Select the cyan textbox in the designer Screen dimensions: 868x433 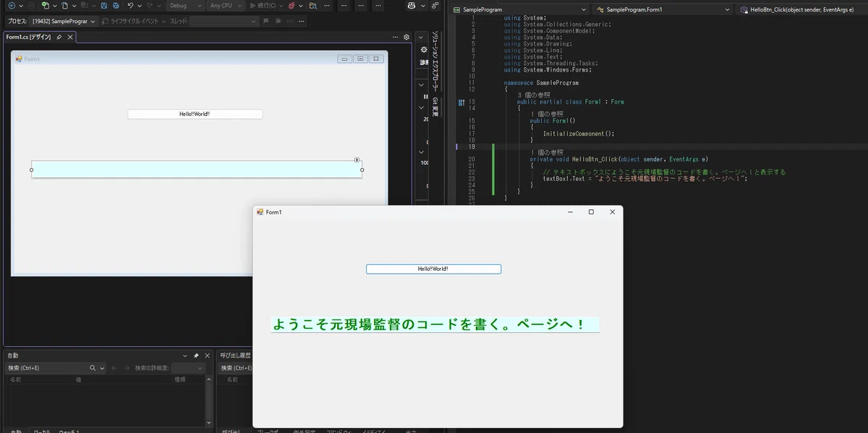click(x=197, y=169)
